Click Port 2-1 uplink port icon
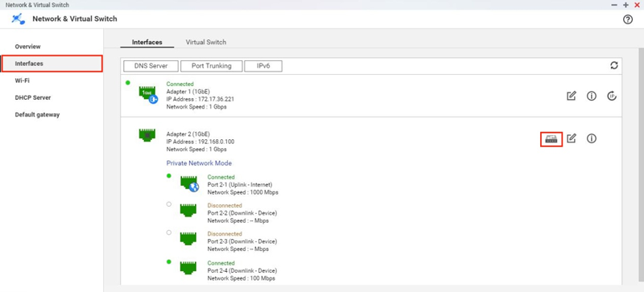644x292 pixels. coord(189,183)
